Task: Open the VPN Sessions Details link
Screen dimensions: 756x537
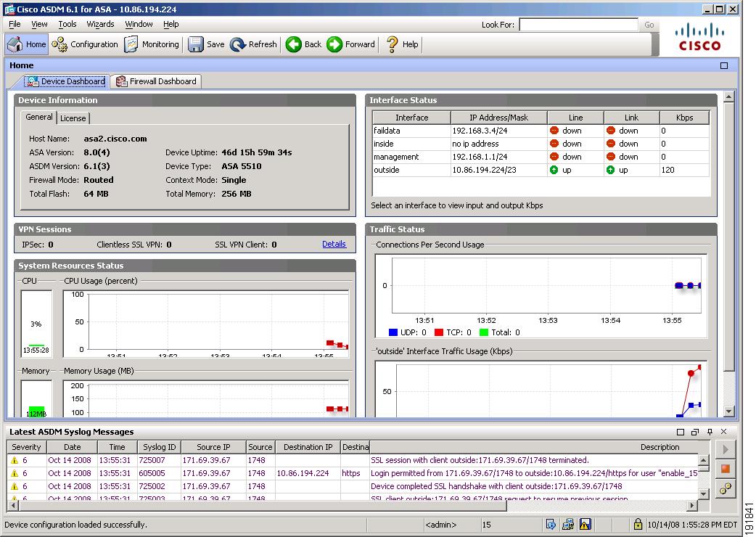Action: coord(334,244)
